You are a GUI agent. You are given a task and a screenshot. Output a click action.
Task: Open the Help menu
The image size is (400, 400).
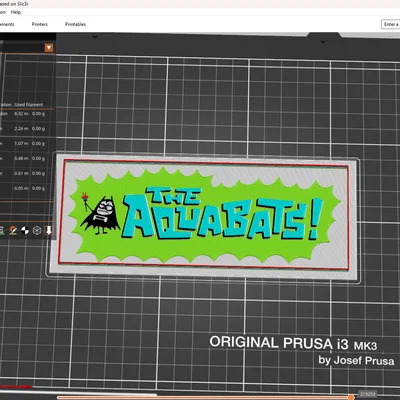pos(16,12)
